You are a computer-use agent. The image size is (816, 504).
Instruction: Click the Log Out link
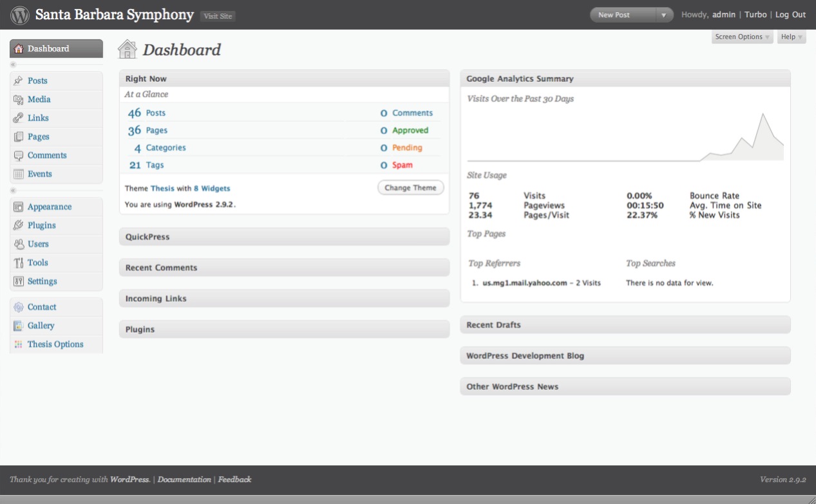click(x=790, y=15)
